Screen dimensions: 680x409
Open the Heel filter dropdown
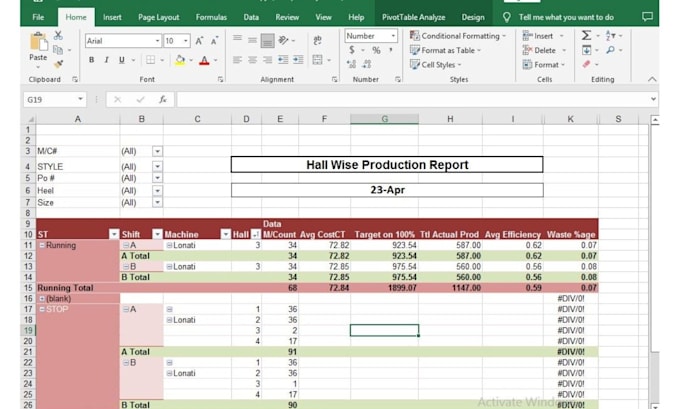157,191
